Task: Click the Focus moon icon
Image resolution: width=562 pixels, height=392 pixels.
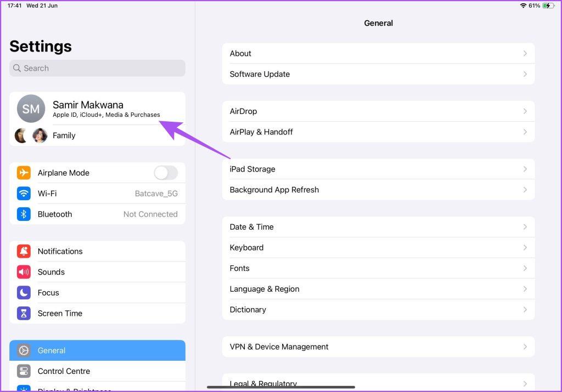Action: 24,292
